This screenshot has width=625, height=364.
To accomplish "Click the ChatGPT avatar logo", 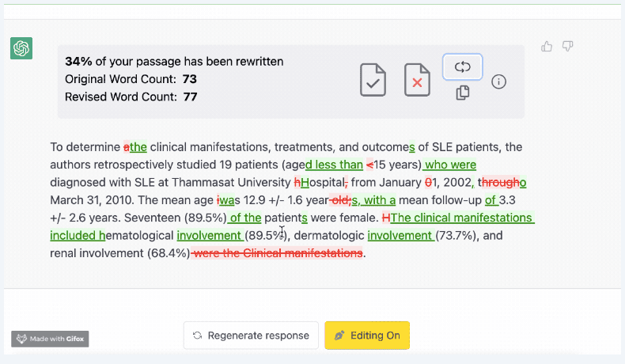I will pos(21,48).
